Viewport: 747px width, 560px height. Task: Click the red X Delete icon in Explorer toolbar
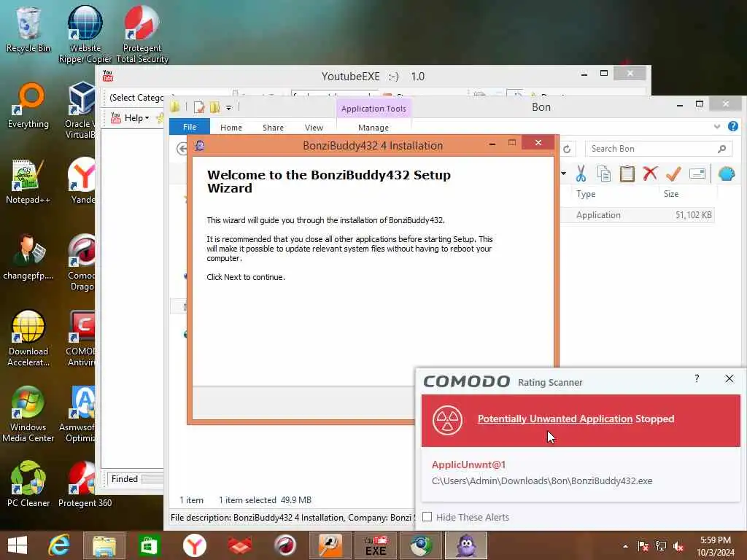(650, 174)
